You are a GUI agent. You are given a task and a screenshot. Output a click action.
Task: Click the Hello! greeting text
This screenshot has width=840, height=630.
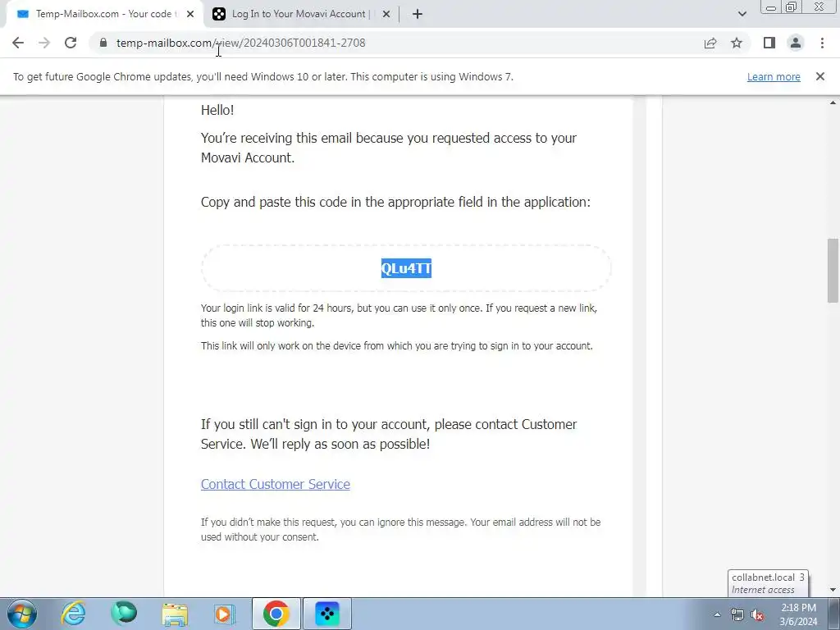(217, 110)
